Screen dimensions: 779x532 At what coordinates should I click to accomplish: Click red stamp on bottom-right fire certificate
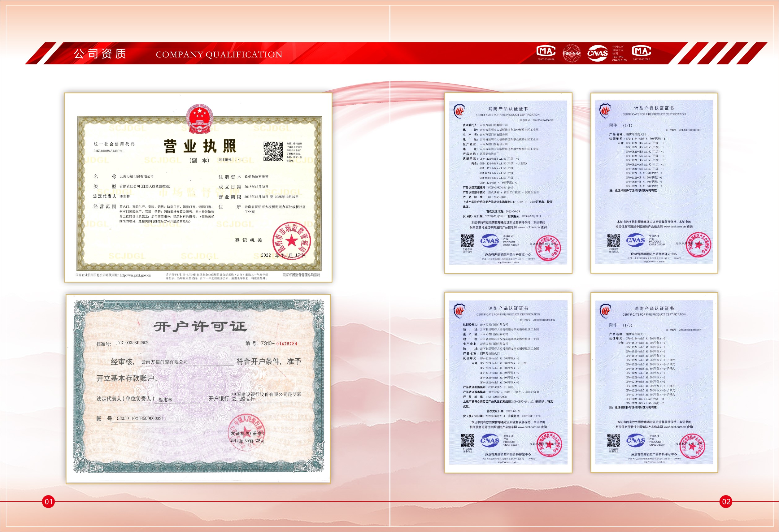[x=693, y=447]
